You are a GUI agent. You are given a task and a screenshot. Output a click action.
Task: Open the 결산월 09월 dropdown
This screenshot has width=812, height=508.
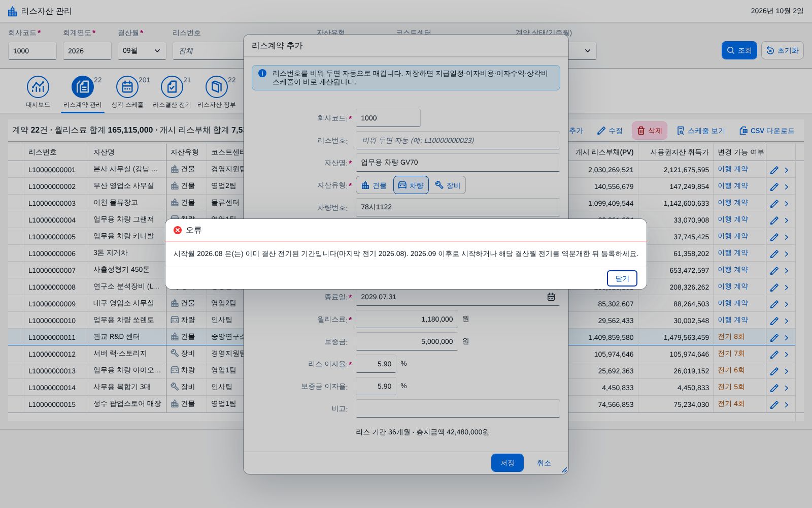click(x=142, y=51)
